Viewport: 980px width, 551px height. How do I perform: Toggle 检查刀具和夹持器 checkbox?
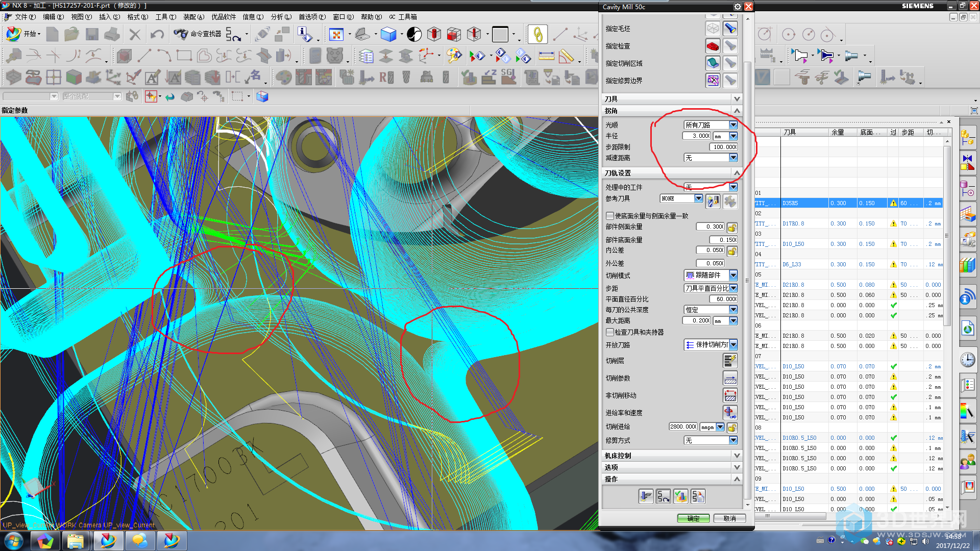tap(609, 332)
